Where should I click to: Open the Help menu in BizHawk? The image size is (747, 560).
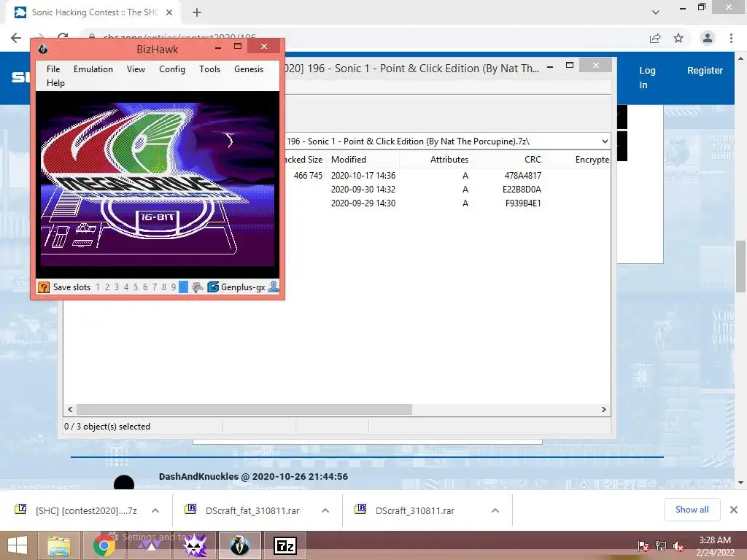coord(55,83)
